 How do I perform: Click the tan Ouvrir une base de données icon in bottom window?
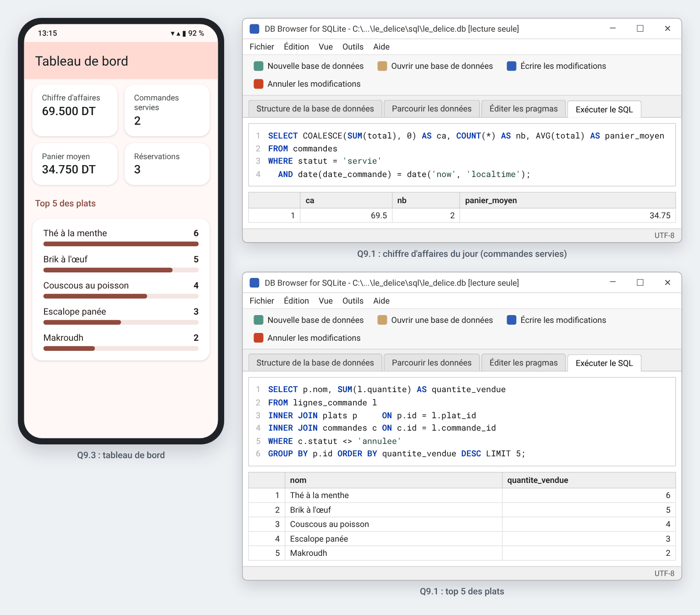(x=382, y=320)
